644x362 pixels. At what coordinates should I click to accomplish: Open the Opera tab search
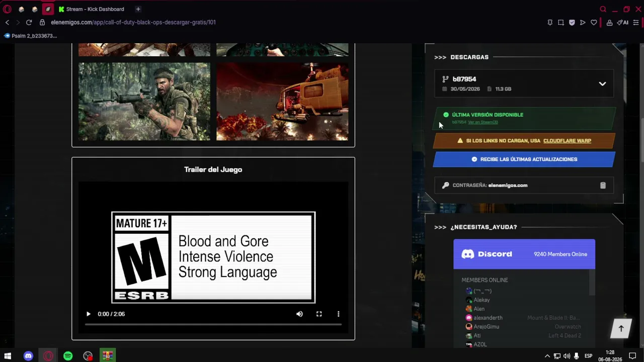pyautogui.click(x=603, y=9)
